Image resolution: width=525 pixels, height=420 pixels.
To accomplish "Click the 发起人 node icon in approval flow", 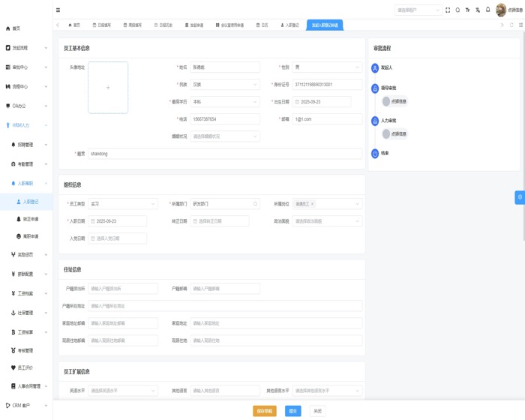I will [375, 67].
